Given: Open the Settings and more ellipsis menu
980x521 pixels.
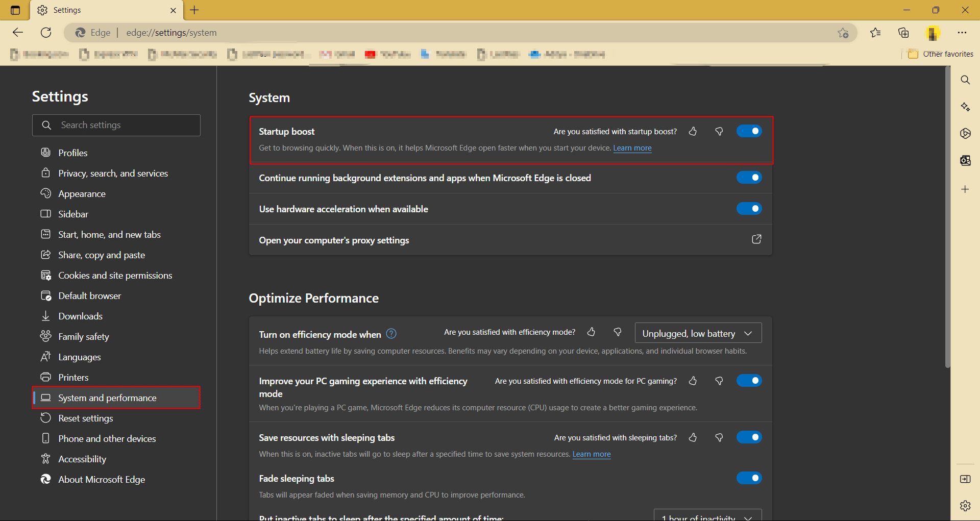Looking at the screenshot, I should (x=962, y=33).
